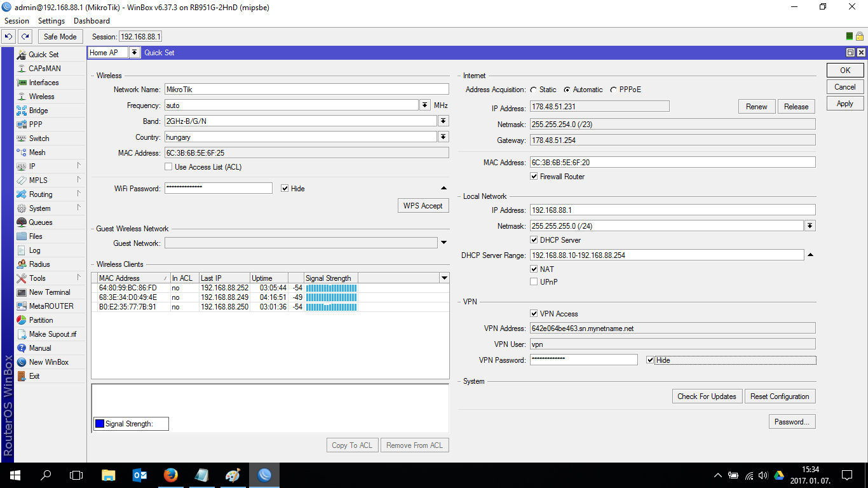The width and height of the screenshot is (868, 488).
Task: Open the Bridge section icon
Action: point(22,111)
